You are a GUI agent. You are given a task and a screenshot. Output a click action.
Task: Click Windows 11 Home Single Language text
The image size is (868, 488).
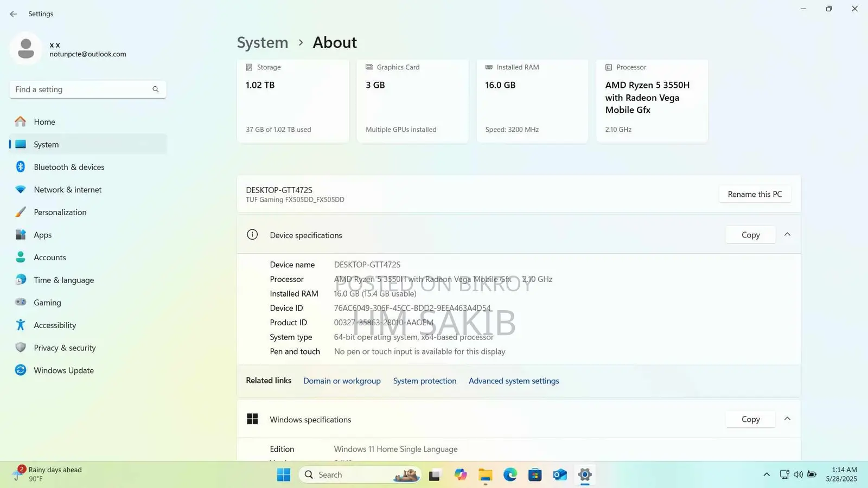395,449
